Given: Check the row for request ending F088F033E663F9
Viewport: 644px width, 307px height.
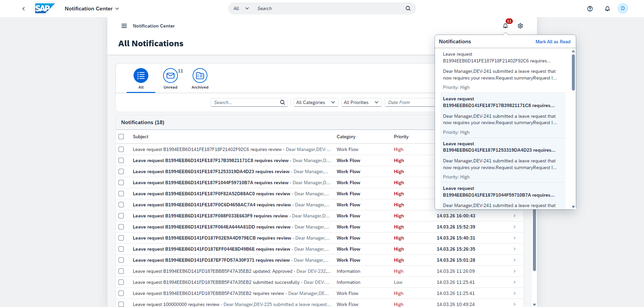Looking at the screenshot, I should (121, 216).
